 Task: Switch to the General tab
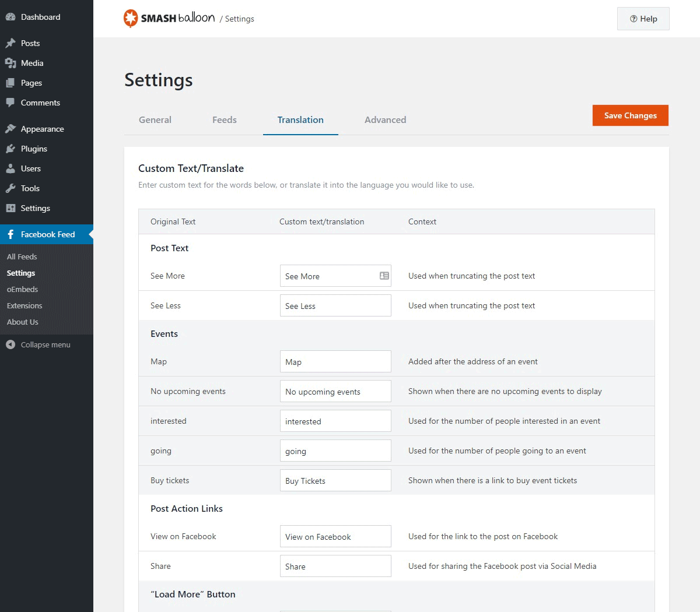pyautogui.click(x=155, y=120)
